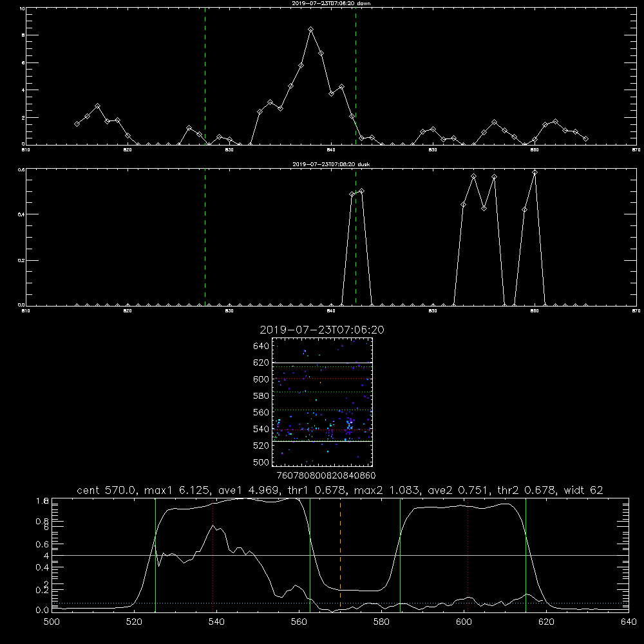Open the small spectral image thumbnail
The width and height of the screenshot is (644, 644).
click(323, 402)
